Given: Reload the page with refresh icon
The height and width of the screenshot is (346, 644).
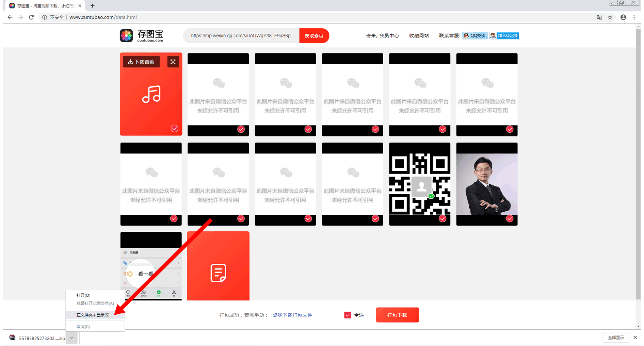Looking at the screenshot, I should (31, 17).
